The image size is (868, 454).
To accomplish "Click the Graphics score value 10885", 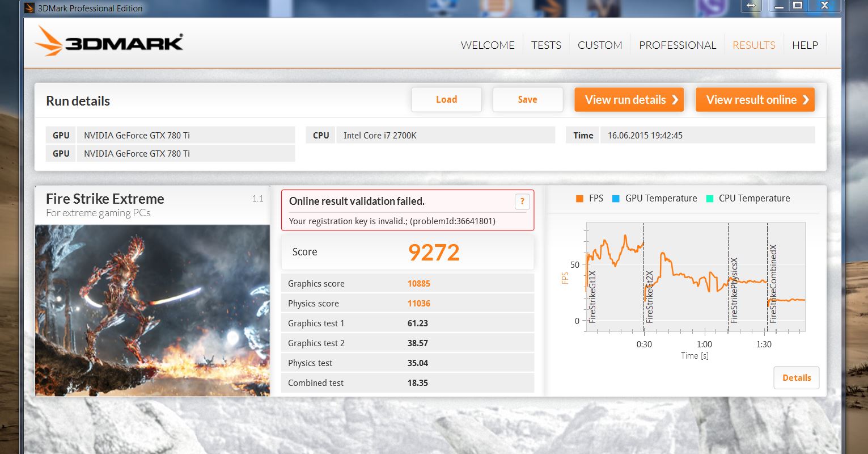I will coord(419,284).
